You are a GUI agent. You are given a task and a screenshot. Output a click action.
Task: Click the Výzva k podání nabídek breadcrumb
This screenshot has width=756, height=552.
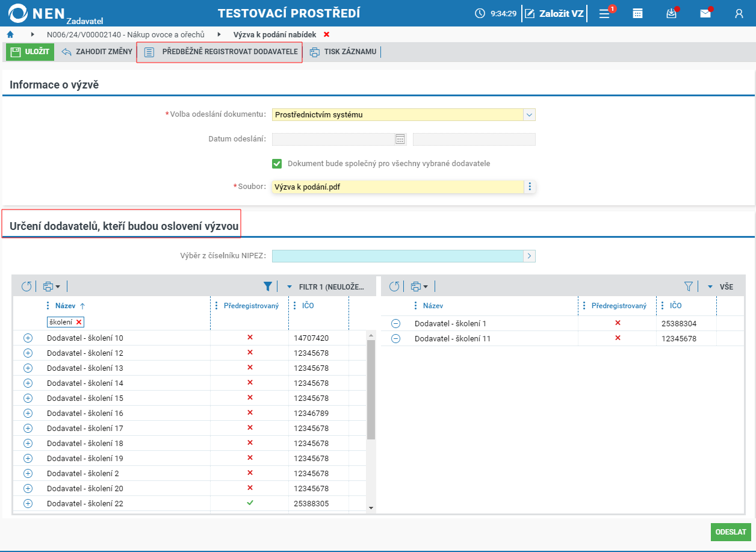pyautogui.click(x=274, y=34)
